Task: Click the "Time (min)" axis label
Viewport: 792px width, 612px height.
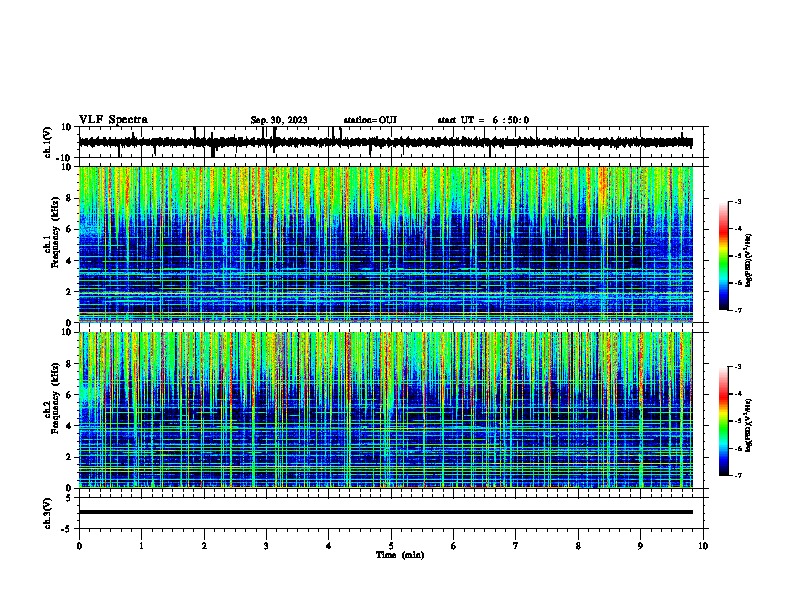Action: pyautogui.click(x=400, y=555)
